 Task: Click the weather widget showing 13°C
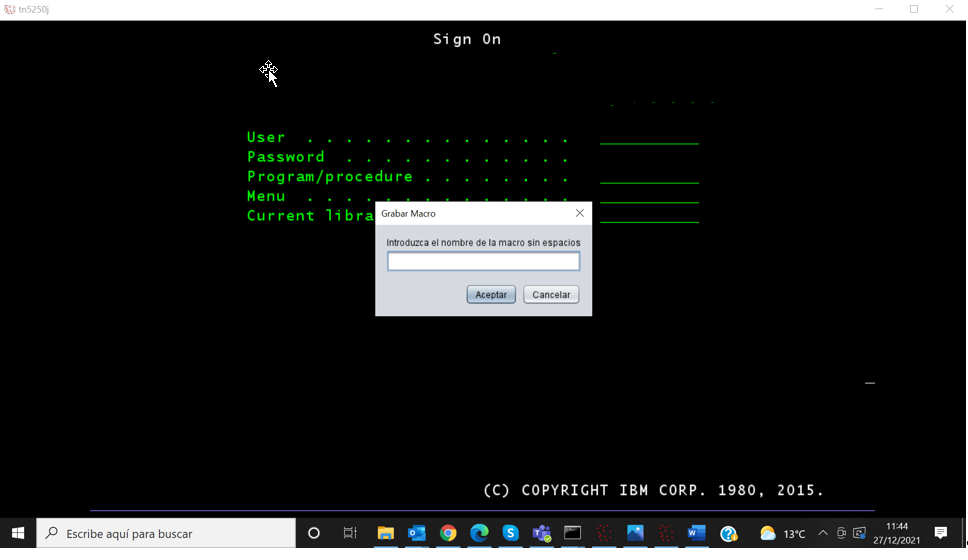coord(783,533)
